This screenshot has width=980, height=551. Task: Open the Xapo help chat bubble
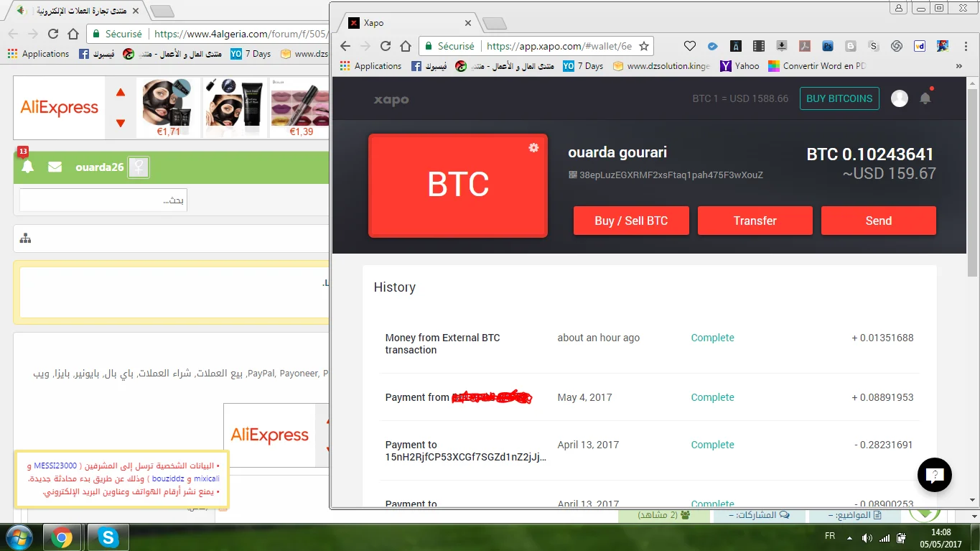[x=934, y=475]
